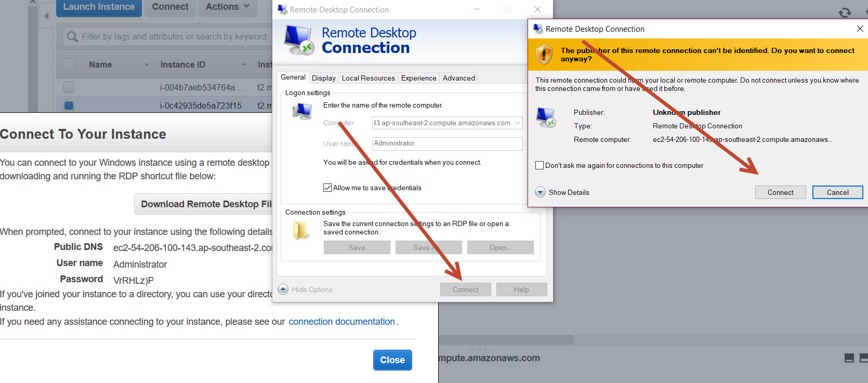Click the Hide Options arrow icon
Image resolution: width=868 pixels, height=383 pixels.
(283, 289)
